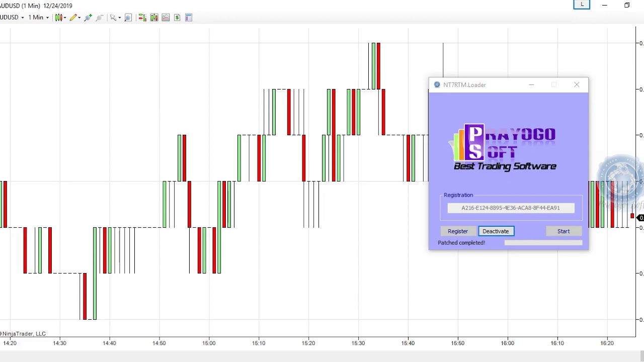This screenshot has height=362, width=644.
Task: Click the 15:00 time axis label
Action: [x=209, y=343]
